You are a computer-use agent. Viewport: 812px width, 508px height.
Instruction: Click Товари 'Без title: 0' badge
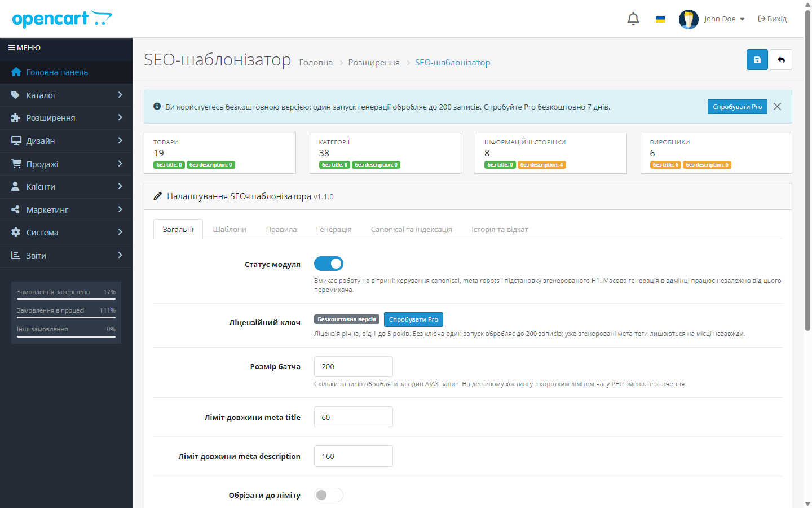coord(169,165)
